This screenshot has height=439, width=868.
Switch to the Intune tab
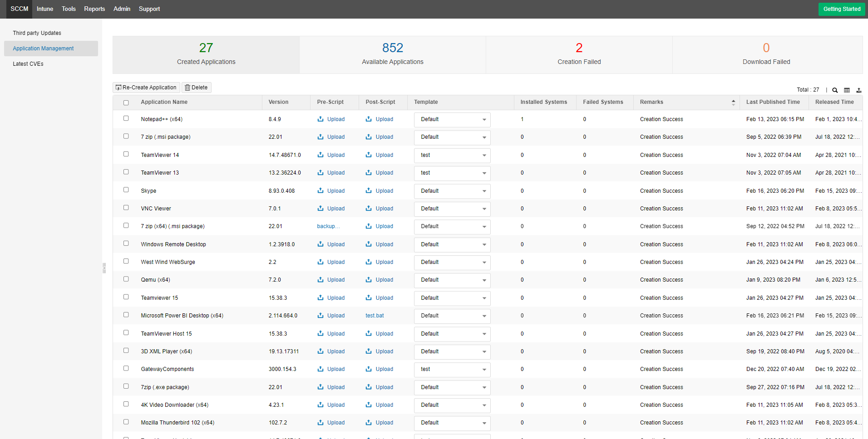pos(44,9)
